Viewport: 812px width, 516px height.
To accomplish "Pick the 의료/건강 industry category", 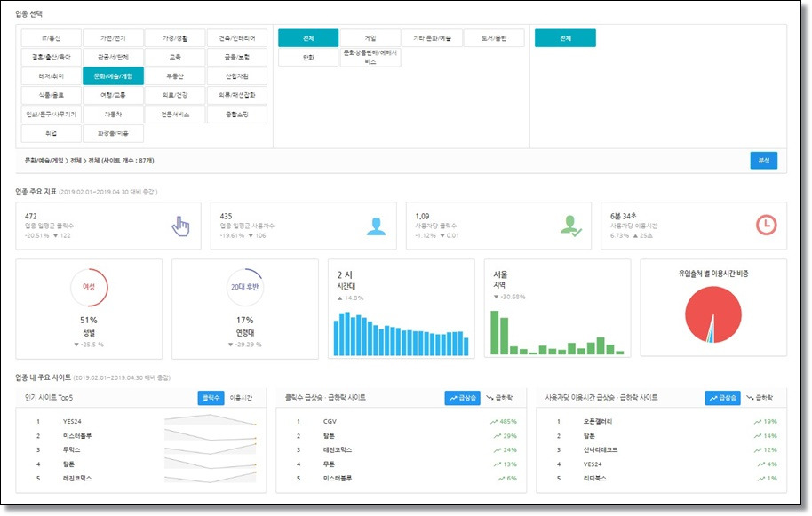I will click(175, 96).
